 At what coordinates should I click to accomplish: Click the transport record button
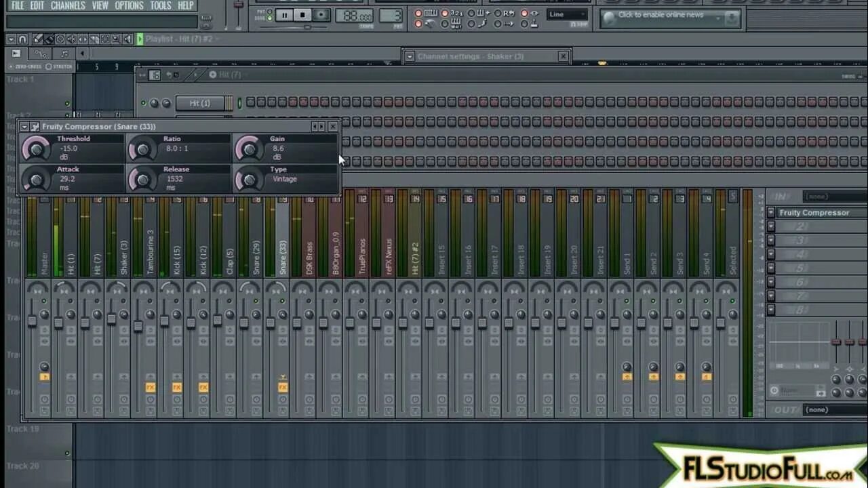(x=322, y=14)
